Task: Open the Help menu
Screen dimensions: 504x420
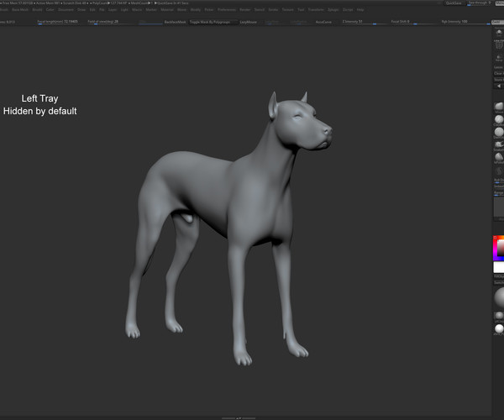Action: (x=360, y=9)
